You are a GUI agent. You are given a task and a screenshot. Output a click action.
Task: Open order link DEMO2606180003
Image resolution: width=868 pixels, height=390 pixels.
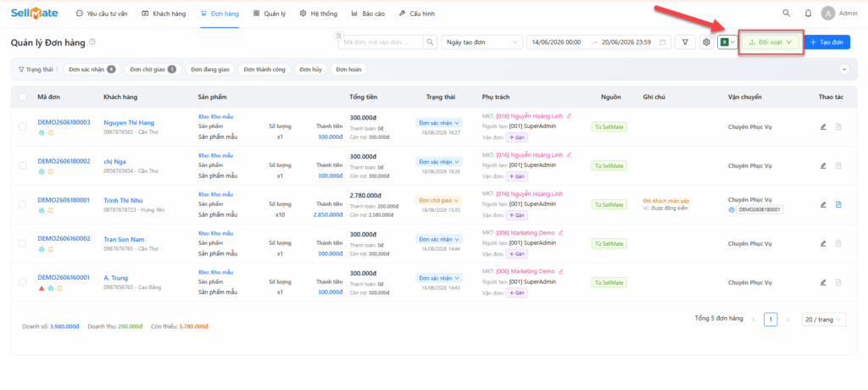pyautogui.click(x=64, y=122)
